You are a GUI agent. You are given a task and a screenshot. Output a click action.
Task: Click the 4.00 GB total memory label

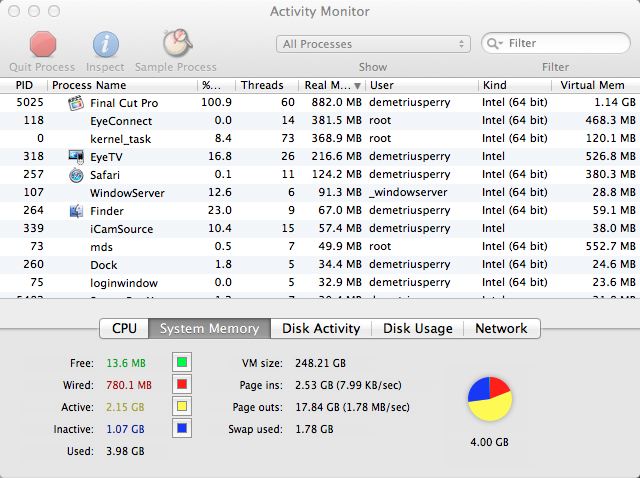tap(489, 442)
